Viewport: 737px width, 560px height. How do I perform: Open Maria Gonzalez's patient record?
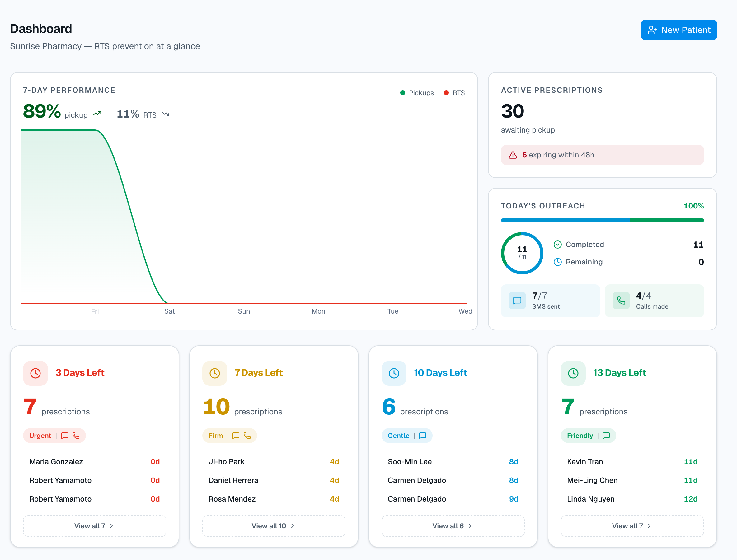click(x=56, y=462)
